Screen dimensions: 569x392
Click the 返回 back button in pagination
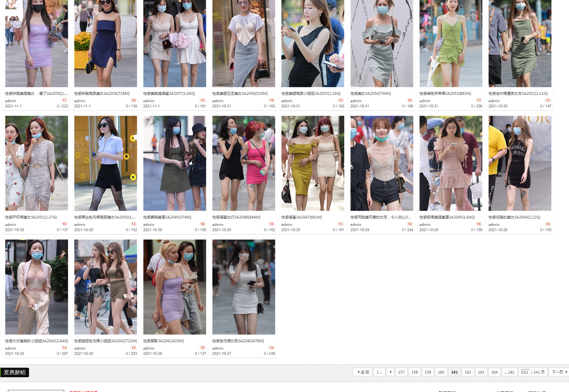click(x=363, y=372)
